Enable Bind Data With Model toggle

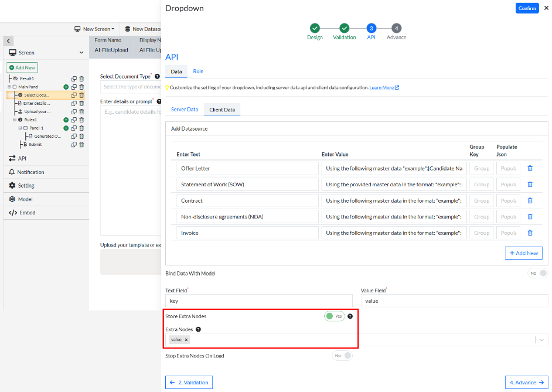pos(538,273)
